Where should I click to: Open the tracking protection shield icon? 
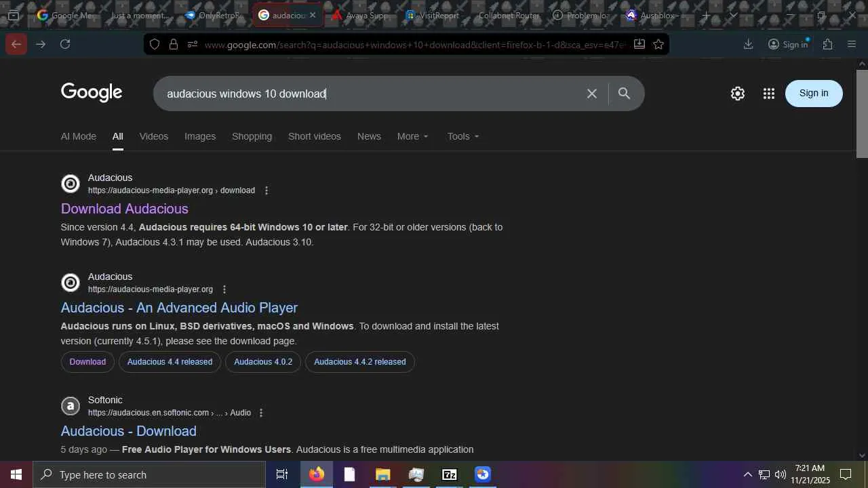point(155,44)
